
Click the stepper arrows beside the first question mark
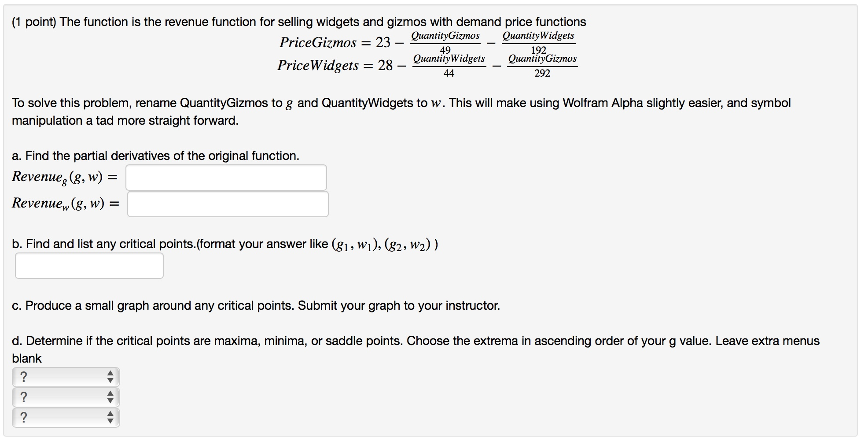pos(109,377)
